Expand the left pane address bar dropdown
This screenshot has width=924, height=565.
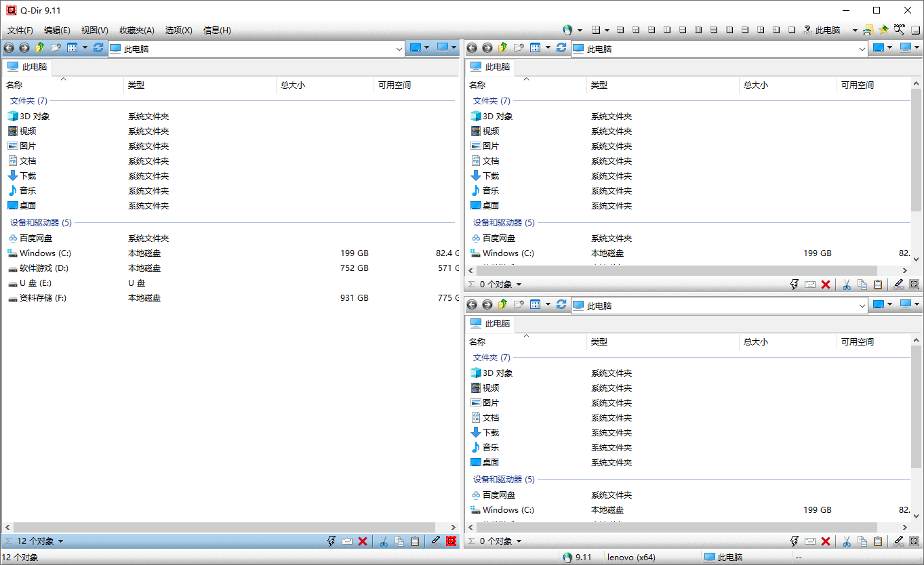click(399, 49)
